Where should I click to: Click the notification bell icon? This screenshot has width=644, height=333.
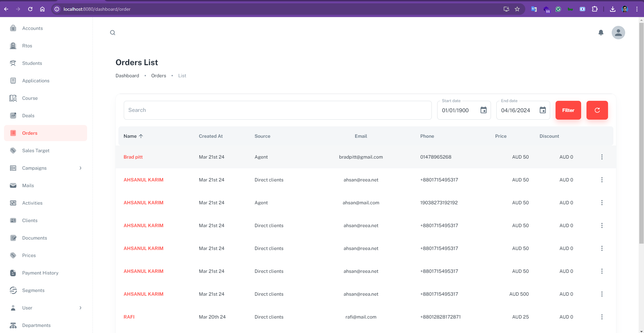coord(601,33)
